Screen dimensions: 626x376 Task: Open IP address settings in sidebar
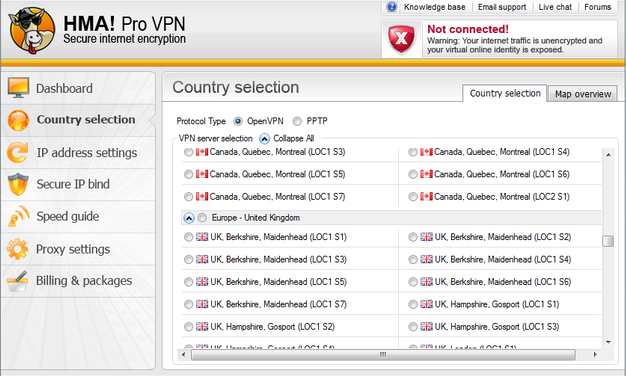78,152
